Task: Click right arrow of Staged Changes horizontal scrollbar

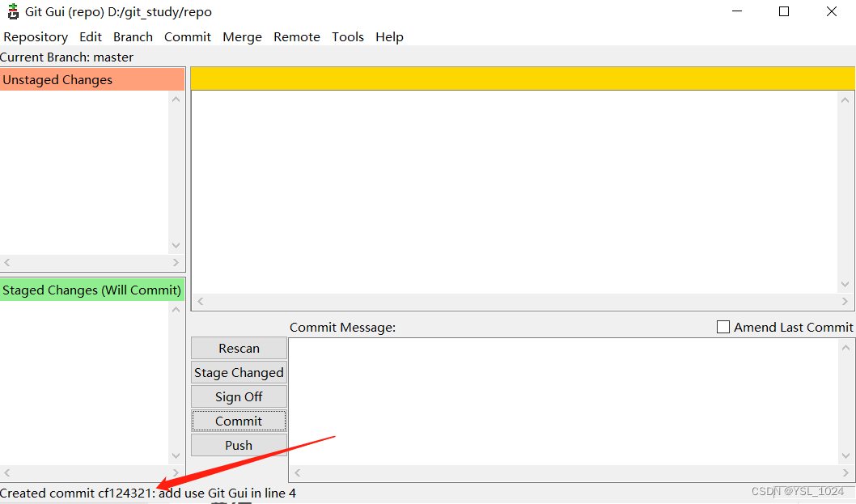Action: 176,473
